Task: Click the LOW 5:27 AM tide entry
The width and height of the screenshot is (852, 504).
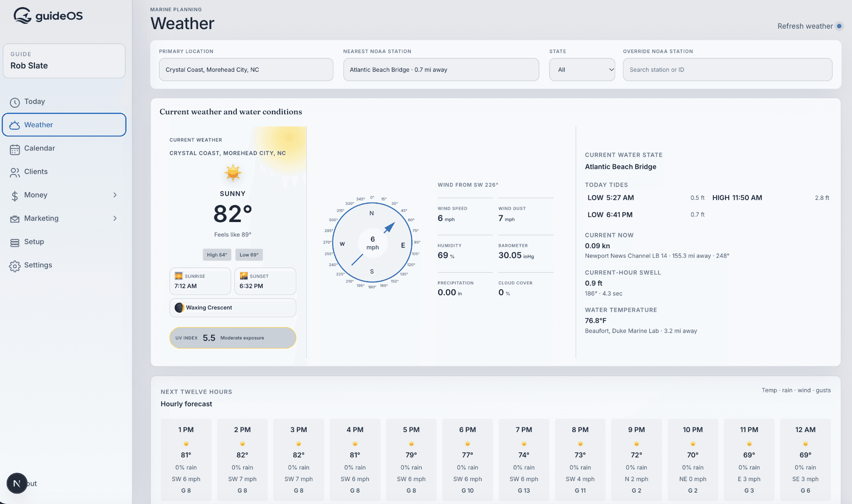Action: (x=646, y=198)
